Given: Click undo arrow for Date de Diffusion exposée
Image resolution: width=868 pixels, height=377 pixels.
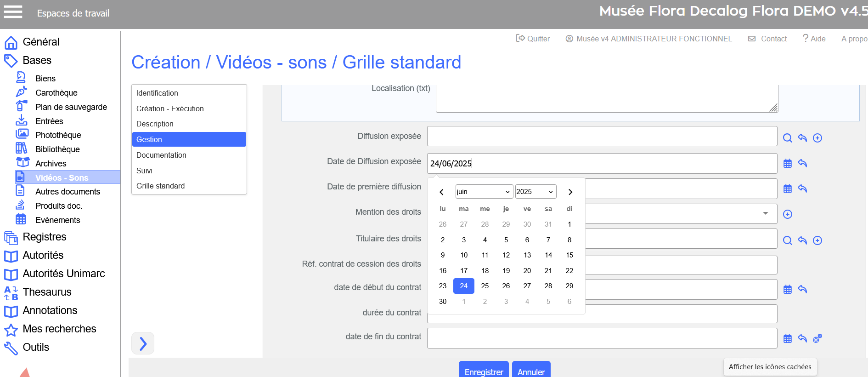Looking at the screenshot, I should pyautogui.click(x=802, y=163).
